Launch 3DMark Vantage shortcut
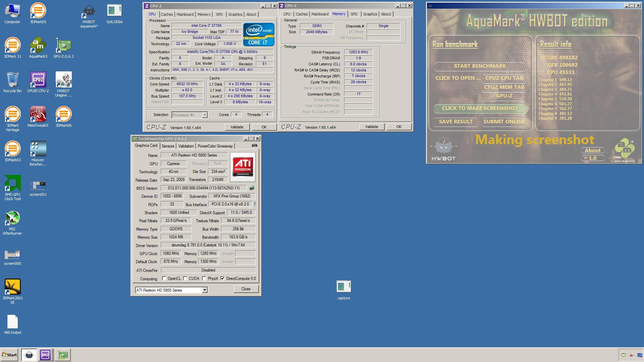The height and width of the screenshot is (362, 644). click(12, 119)
